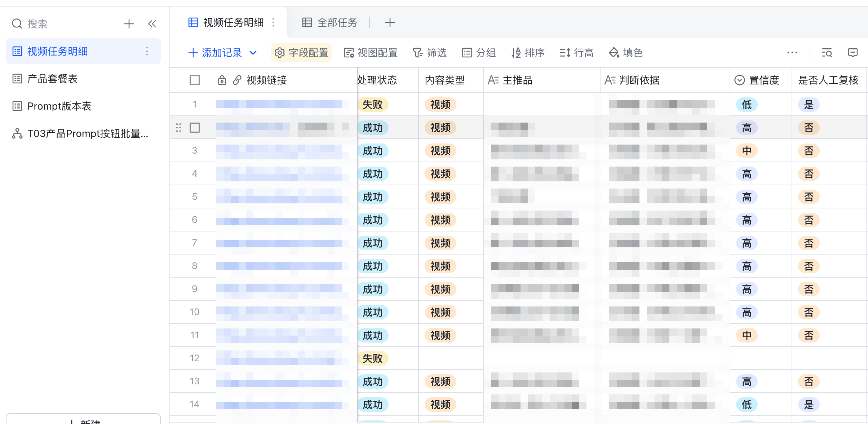Click the 处理状态 column header
Viewport: 868px width, 424px height.
pyautogui.click(x=388, y=80)
